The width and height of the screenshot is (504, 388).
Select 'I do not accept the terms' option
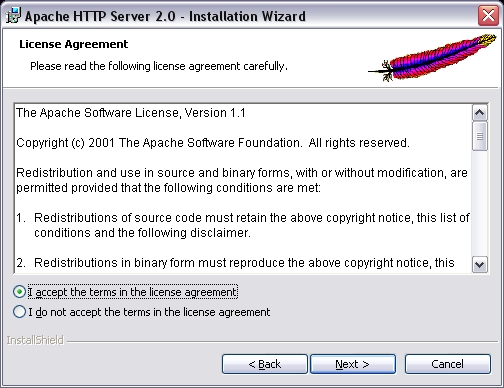19,312
